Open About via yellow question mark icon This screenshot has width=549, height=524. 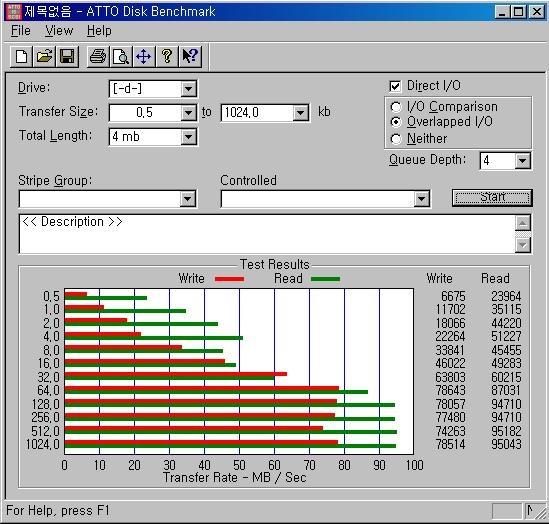(x=167, y=57)
